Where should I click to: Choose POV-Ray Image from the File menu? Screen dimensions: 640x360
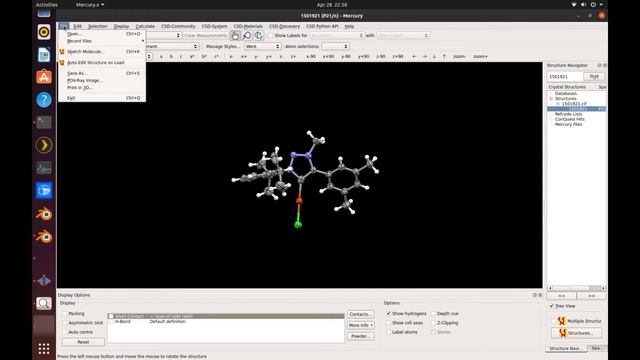102,80
